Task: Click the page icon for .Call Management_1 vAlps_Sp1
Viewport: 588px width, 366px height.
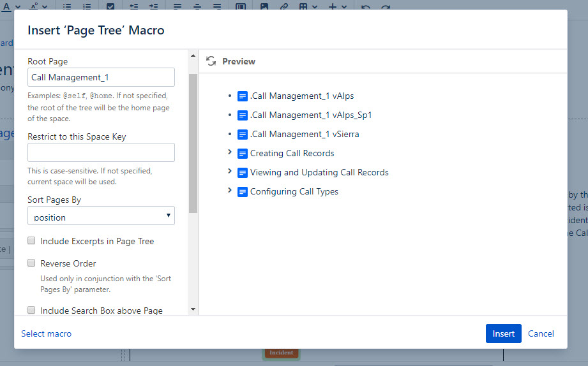Action: point(243,115)
